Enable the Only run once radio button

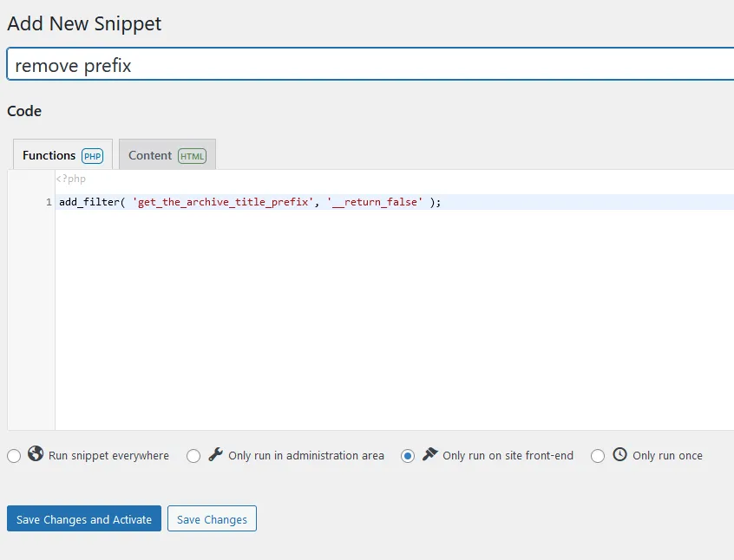[598, 456]
